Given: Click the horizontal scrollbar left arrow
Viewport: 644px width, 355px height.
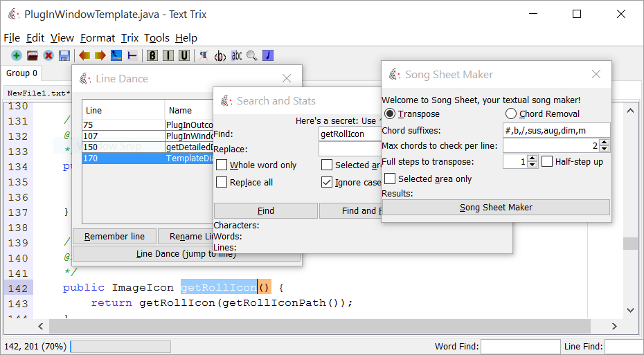Looking at the screenshot, I should (x=41, y=326).
